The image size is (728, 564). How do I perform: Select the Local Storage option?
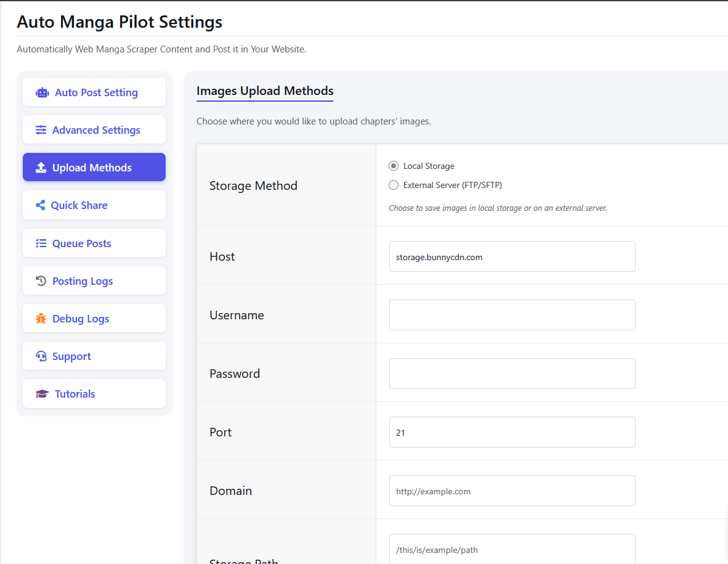[x=392, y=166]
